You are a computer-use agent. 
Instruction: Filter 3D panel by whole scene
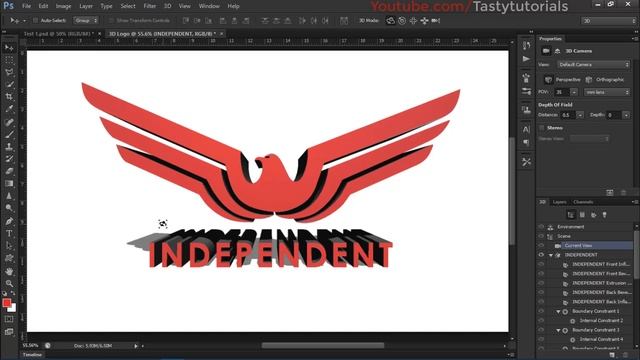(571, 215)
